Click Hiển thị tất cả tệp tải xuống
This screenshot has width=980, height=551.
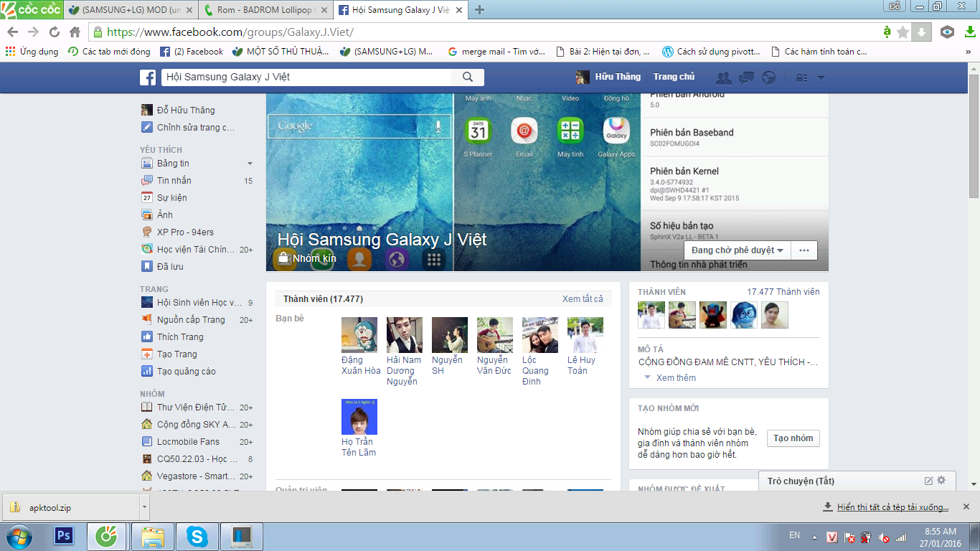point(892,507)
